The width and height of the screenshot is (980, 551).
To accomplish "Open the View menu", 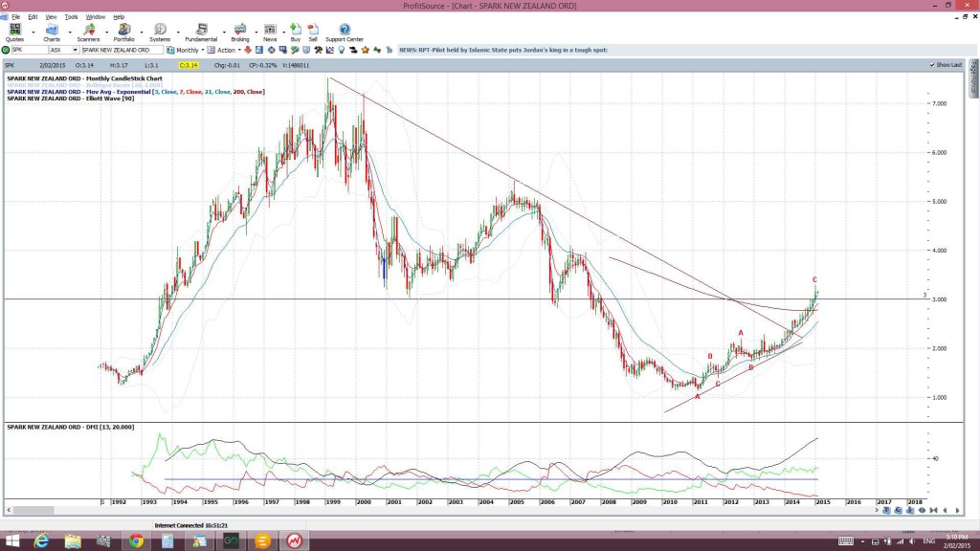I will coord(51,17).
